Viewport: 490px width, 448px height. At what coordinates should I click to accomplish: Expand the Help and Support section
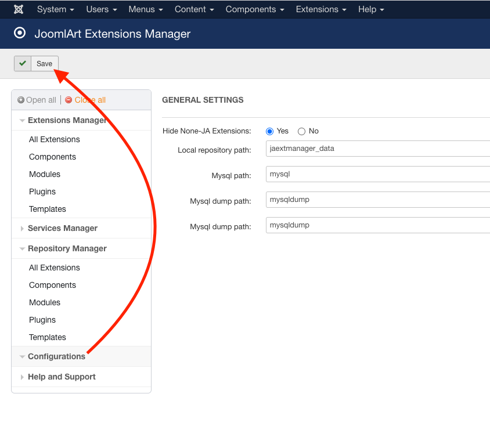(x=22, y=377)
